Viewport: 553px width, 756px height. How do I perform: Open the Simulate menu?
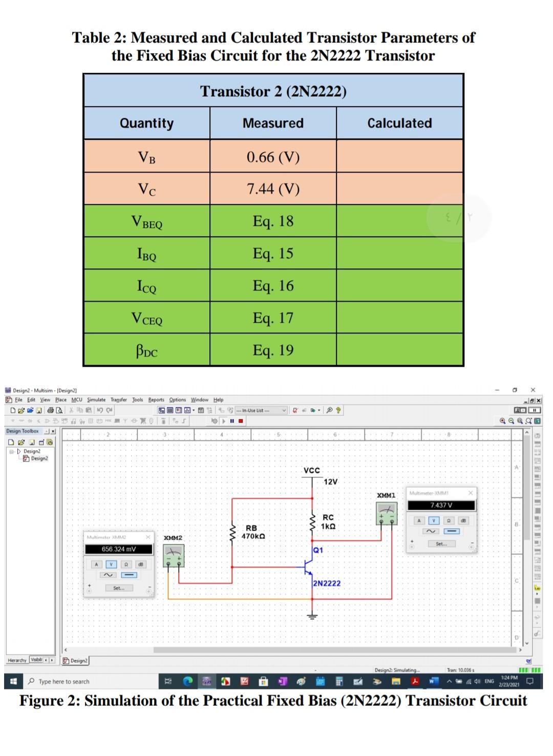96,400
